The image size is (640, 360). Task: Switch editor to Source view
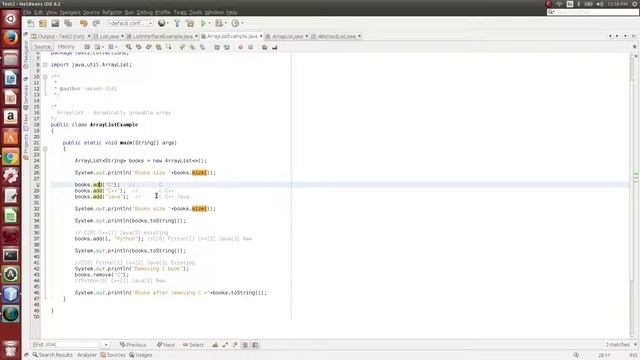pyautogui.click(x=42, y=47)
